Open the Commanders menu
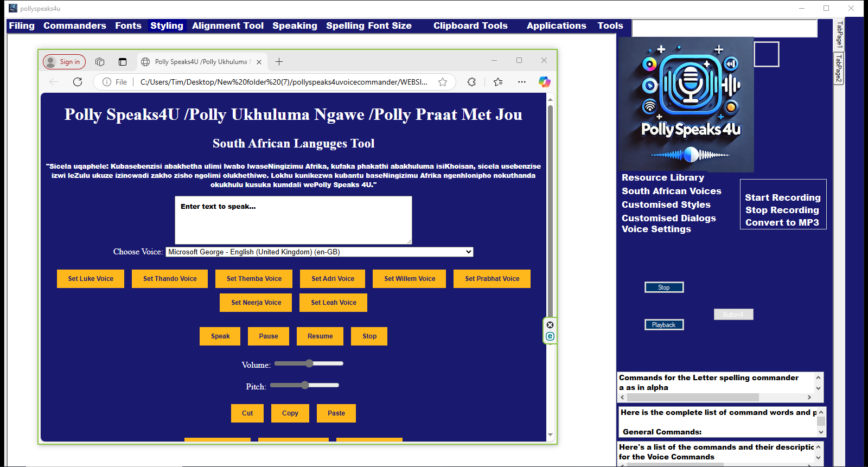Screen dimensions: 868x467 point(75,25)
